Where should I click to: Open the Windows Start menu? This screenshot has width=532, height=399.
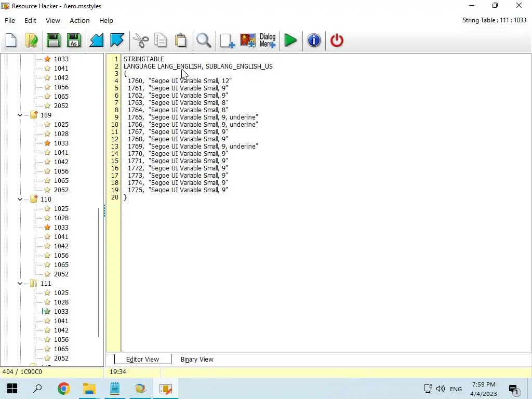coord(12,389)
